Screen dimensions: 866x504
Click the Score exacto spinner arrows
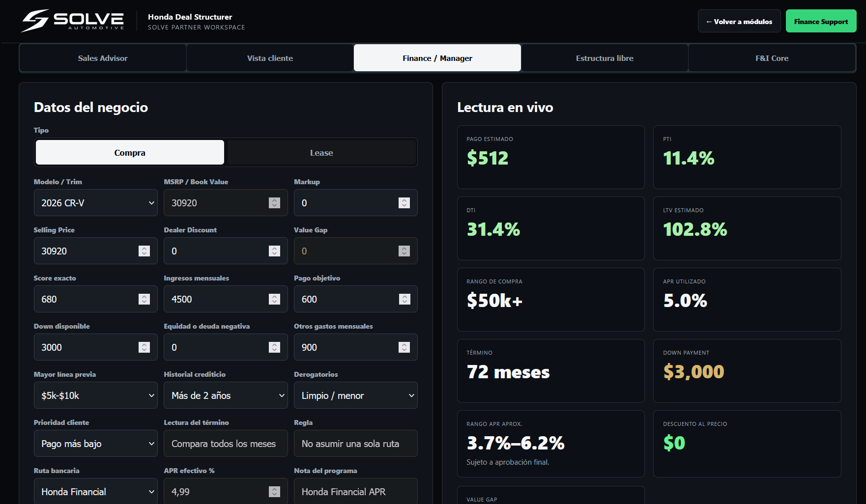click(x=144, y=299)
